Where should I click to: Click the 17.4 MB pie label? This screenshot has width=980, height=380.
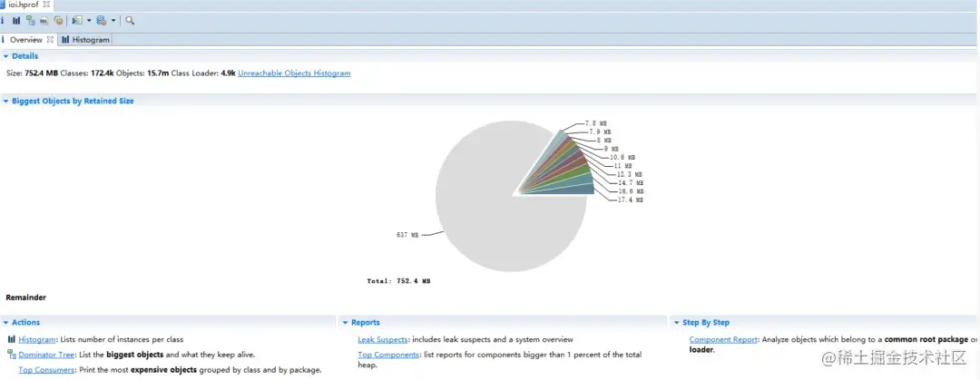[x=630, y=200]
